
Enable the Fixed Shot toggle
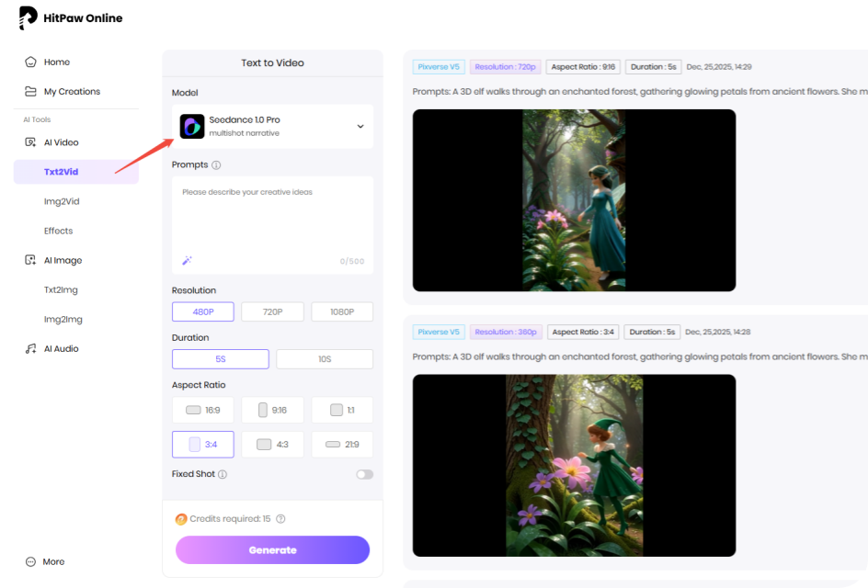coord(364,474)
